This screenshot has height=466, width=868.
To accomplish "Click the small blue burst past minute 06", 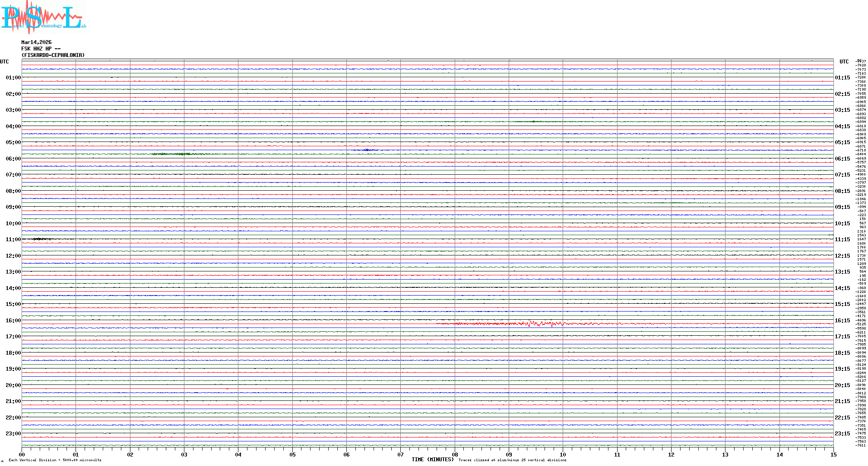I will [x=367, y=150].
